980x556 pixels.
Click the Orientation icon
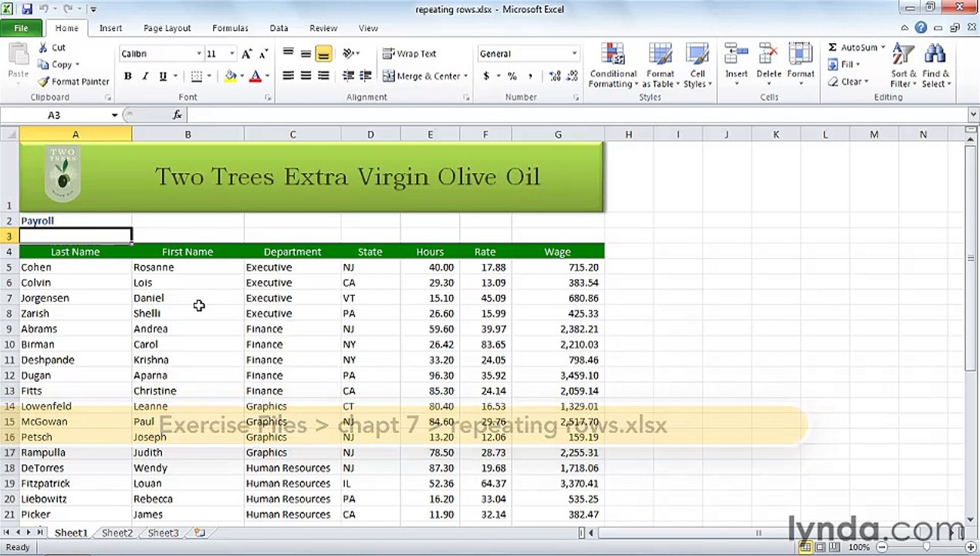coord(348,53)
